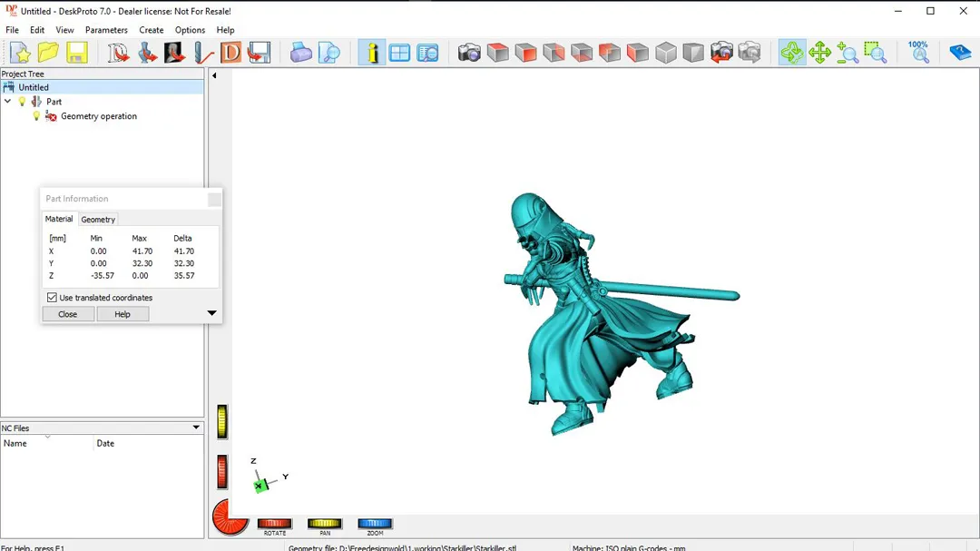
Task: Switch to the light gray isometric cube view
Action: click(666, 53)
